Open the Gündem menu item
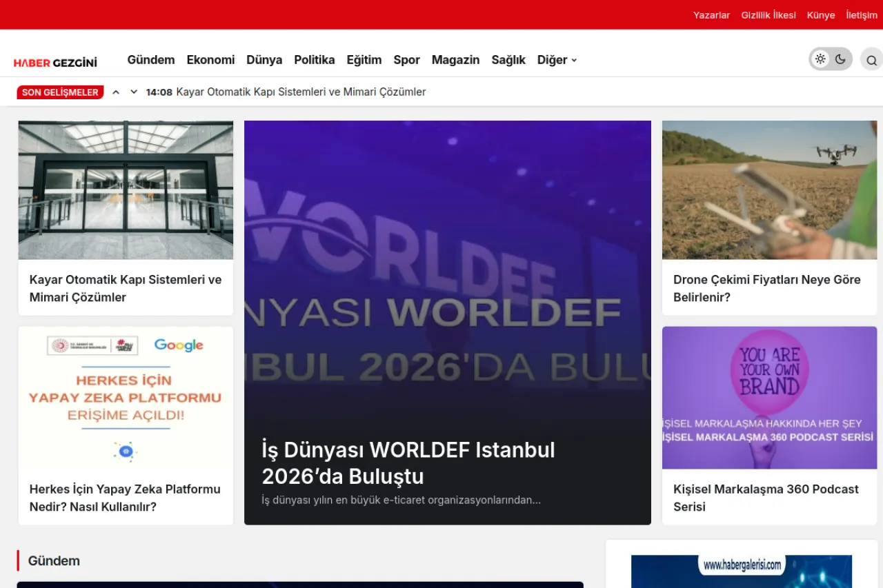Viewport: 883px width, 588px height. [x=151, y=60]
